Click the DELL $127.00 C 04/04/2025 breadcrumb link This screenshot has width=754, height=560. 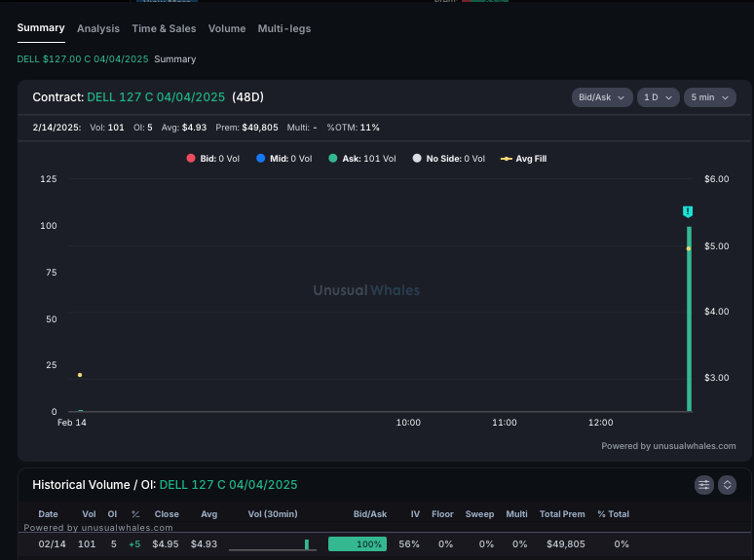point(83,59)
